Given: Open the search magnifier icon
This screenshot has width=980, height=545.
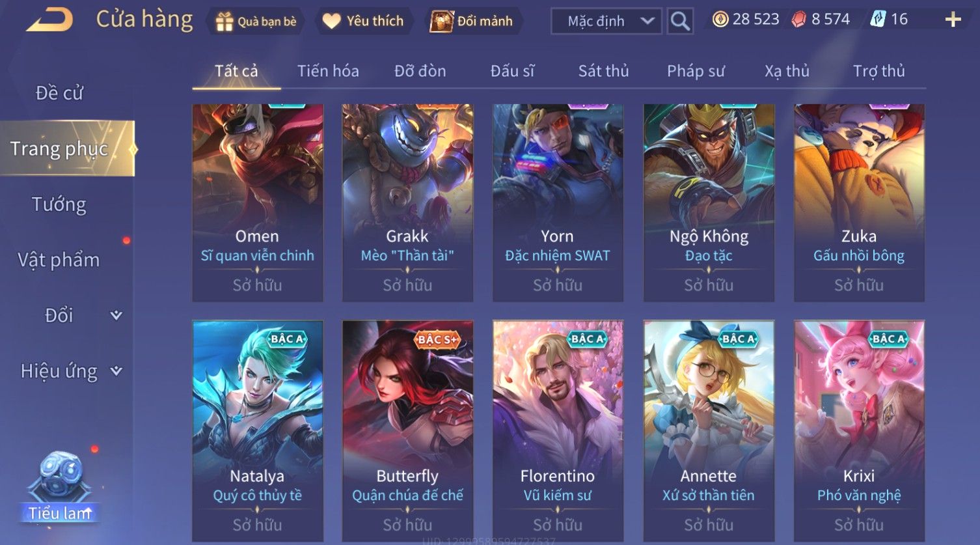Looking at the screenshot, I should [x=680, y=21].
